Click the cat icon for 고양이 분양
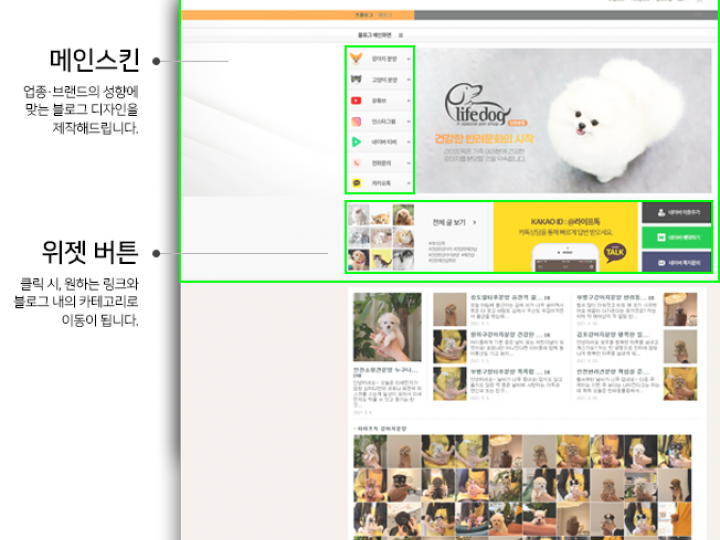Screen dimensions: 720x540 tap(356, 80)
